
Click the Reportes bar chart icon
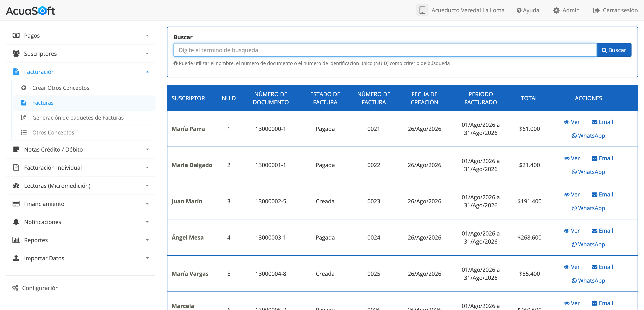tap(16, 240)
